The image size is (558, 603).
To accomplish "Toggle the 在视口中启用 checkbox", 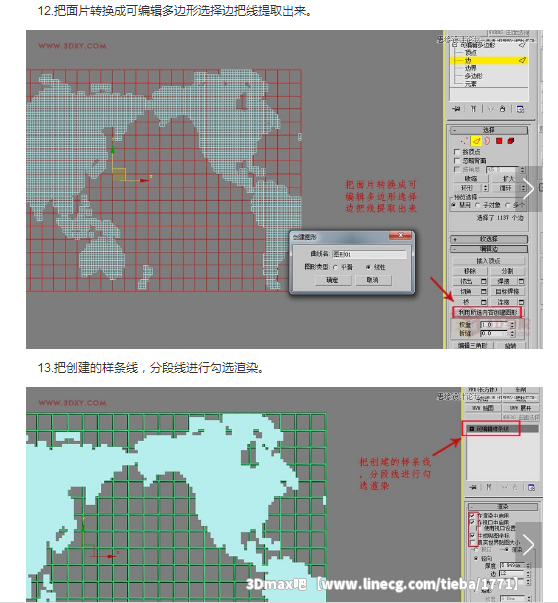I will click(472, 522).
